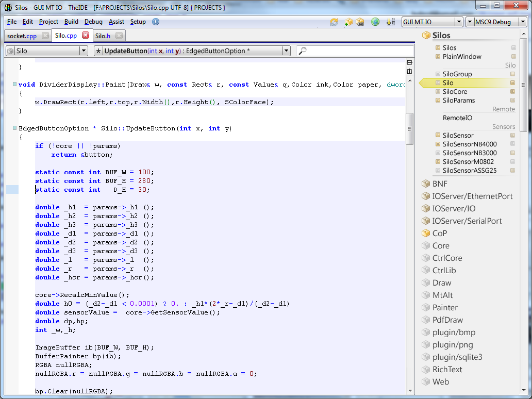Click the package link icon in toolbar
Viewport: 532px width, 399px height.
[360, 22]
